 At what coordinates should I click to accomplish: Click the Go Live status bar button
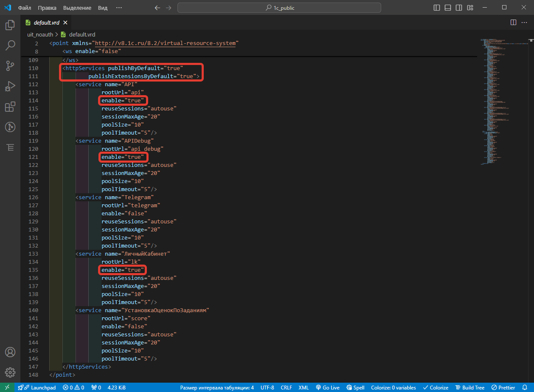click(x=328, y=387)
